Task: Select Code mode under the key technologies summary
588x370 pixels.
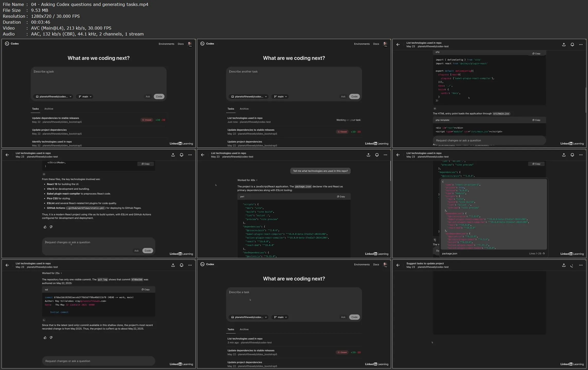Action: tap(148, 251)
